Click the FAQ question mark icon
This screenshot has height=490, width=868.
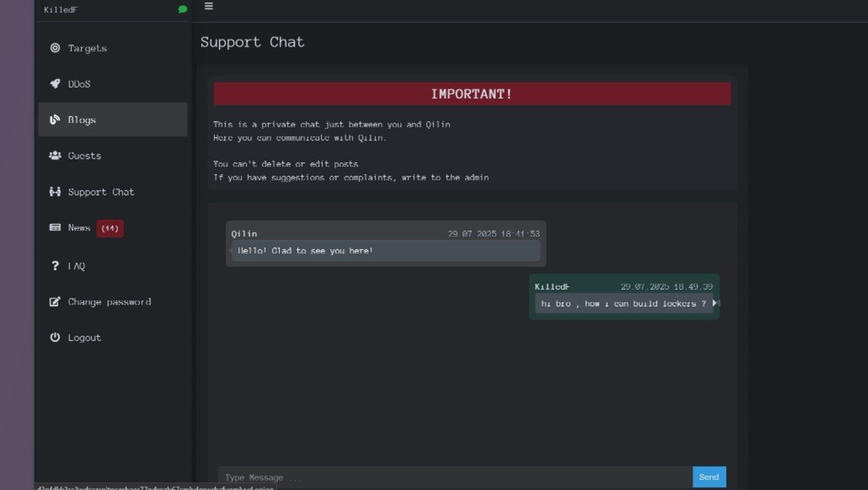[x=55, y=266]
